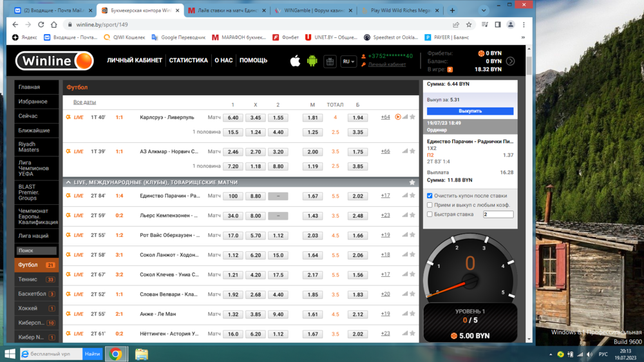Add Карлсруэ - Ливерпуль match to favorites star

[x=413, y=117]
